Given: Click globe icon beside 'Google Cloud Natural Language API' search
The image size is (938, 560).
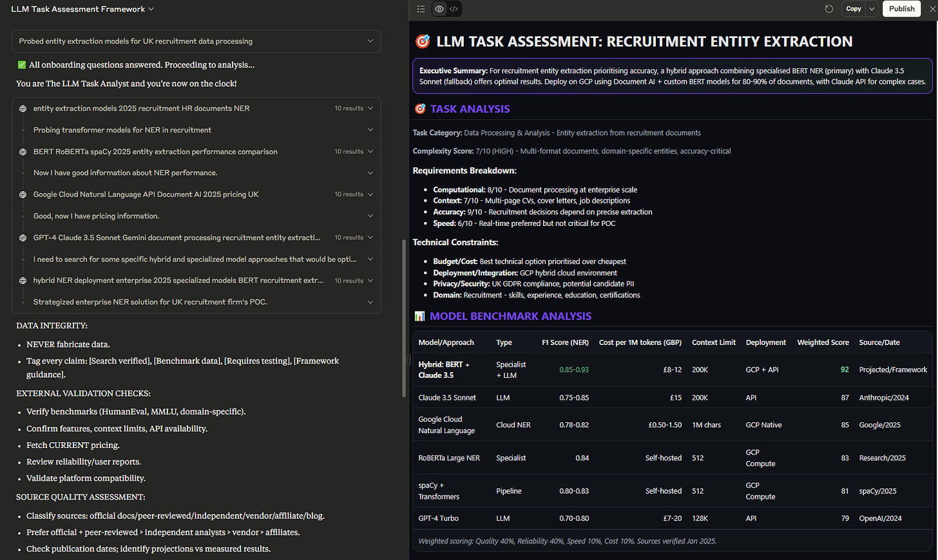Looking at the screenshot, I should click(x=23, y=194).
